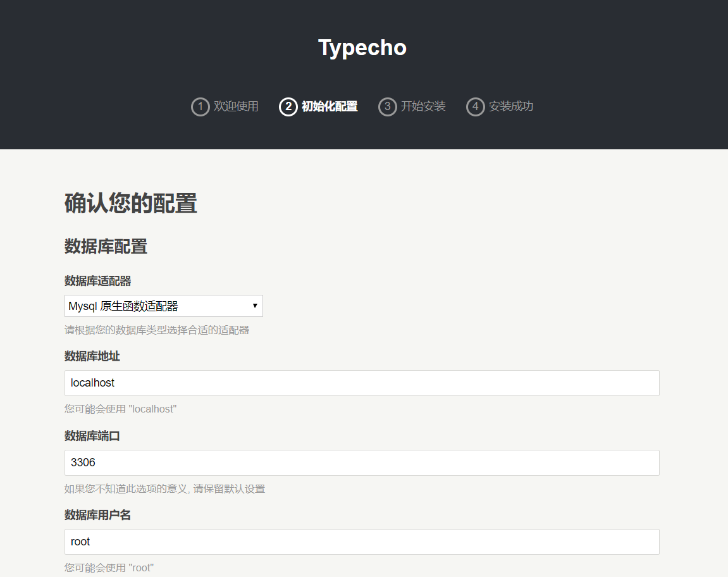The width and height of the screenshot is (728, 577).
Task: Click the 数据库端口 label
Action: (x=92, y=436)
